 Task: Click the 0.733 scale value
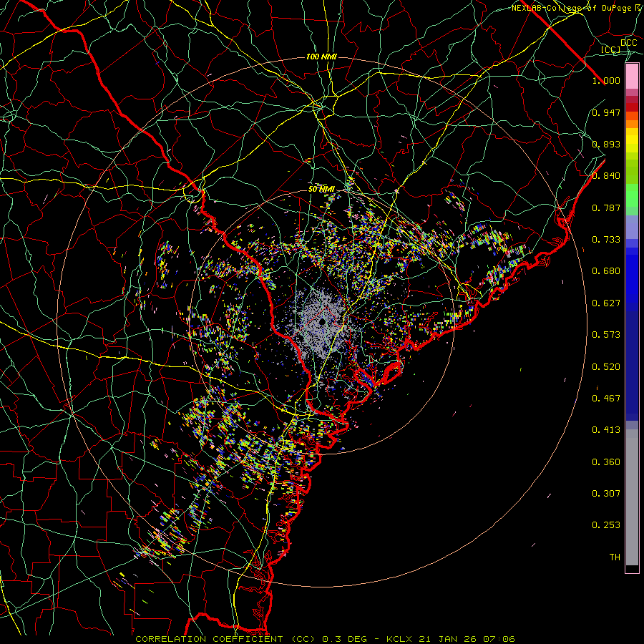click(606, 240)
